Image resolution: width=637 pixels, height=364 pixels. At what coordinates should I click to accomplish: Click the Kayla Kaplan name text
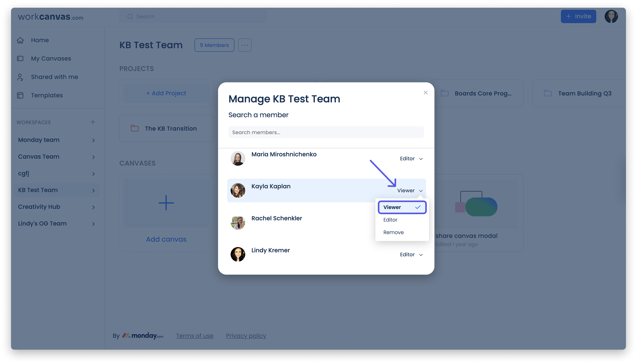coord(271,186)
